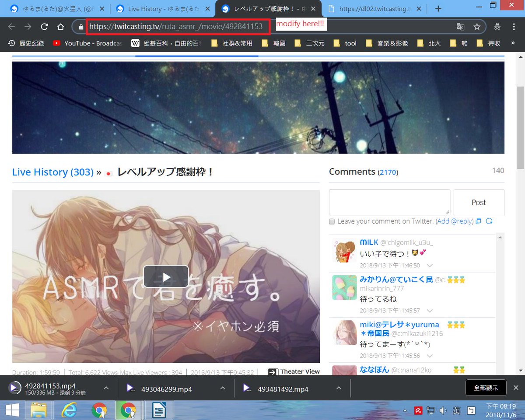Open Live History (303) link
525x420 pixels.
[53, 172]
